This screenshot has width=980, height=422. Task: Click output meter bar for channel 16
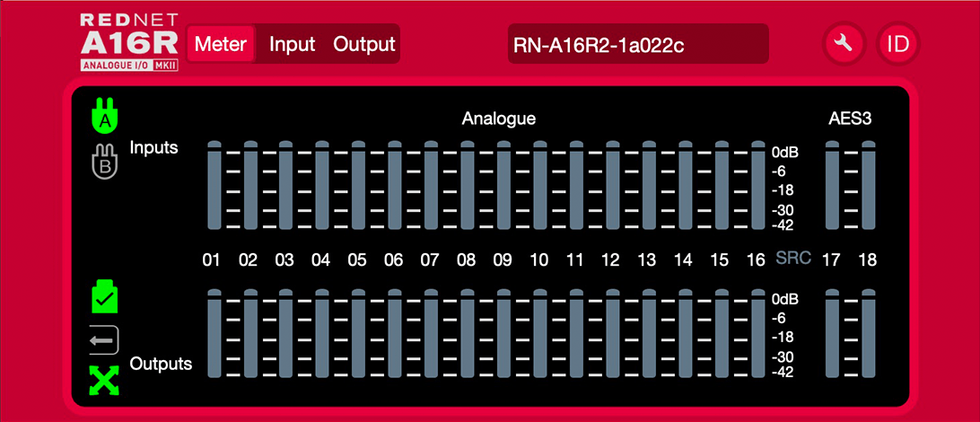[x=758, y=334]
